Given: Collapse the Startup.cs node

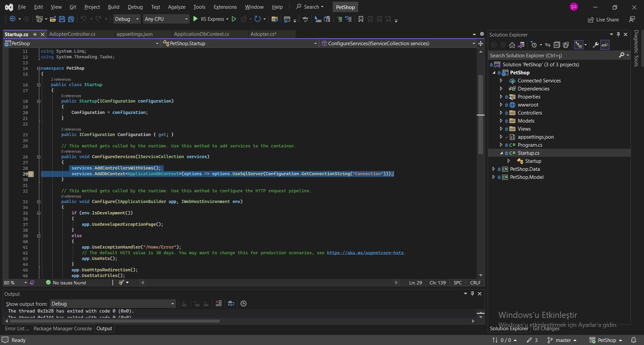Looking at the screenshot, I should pyautogui.click(x=501, y=153).
